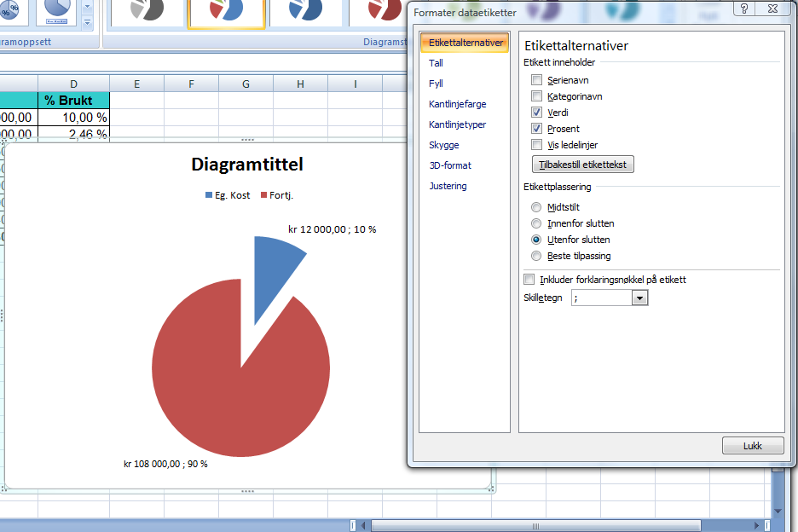798x532 pixels.
Task: Enable the Vis ledelinjer checkbox
Action: tap(536, 145)
